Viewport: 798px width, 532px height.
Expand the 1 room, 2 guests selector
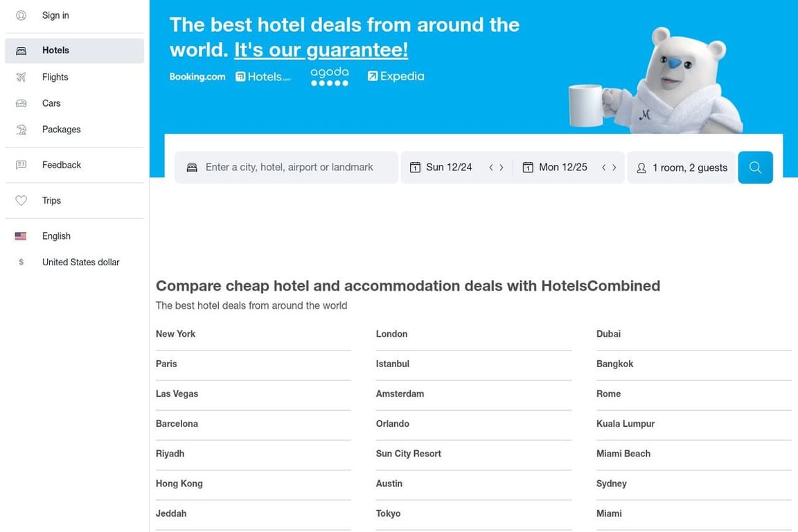682,168
